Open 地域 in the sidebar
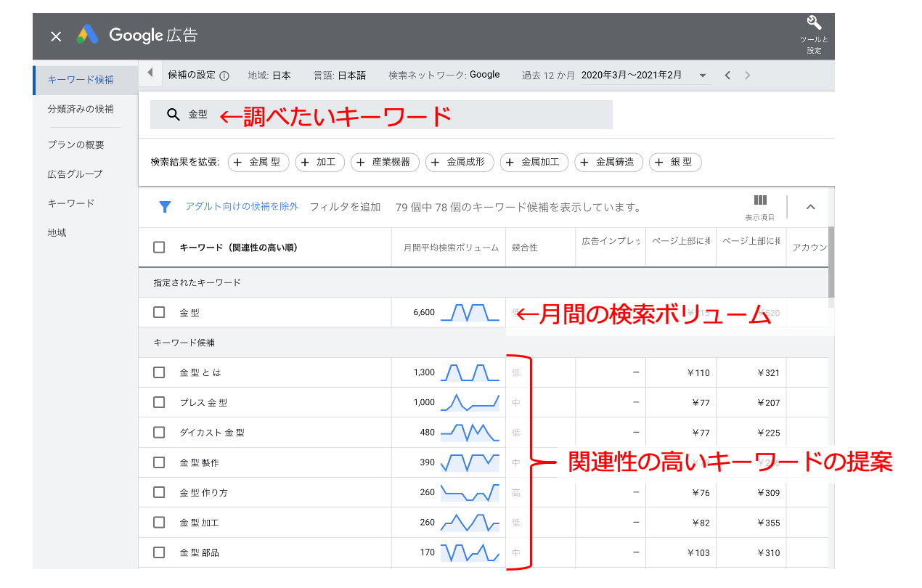 pyautogui.click(x=57, y=233)
